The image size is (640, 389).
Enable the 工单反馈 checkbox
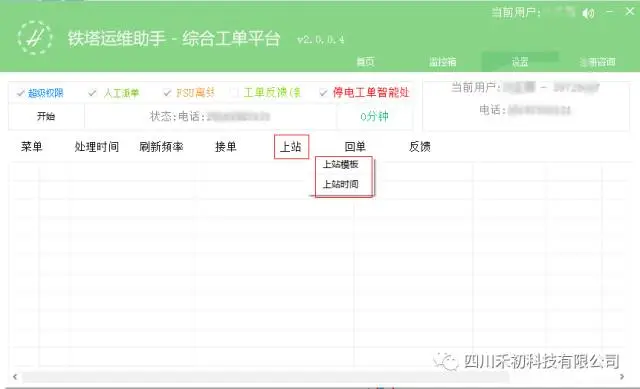tap(235, 93)
